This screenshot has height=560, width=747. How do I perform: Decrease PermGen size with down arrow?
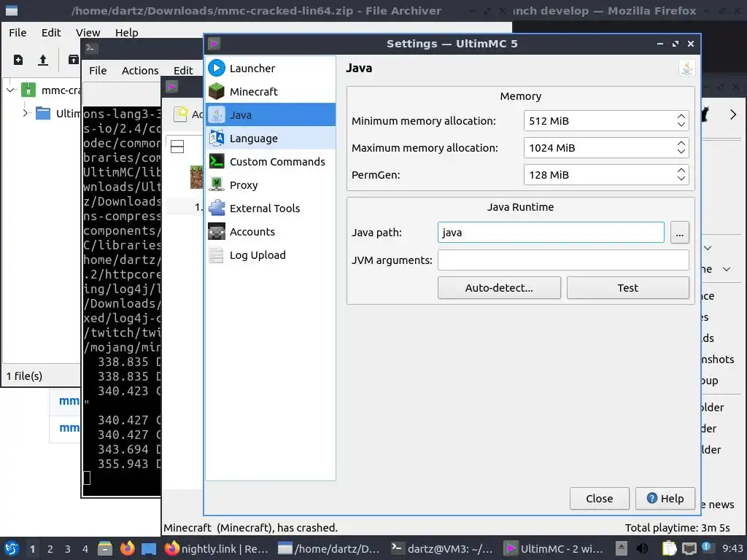coord(681,179)
